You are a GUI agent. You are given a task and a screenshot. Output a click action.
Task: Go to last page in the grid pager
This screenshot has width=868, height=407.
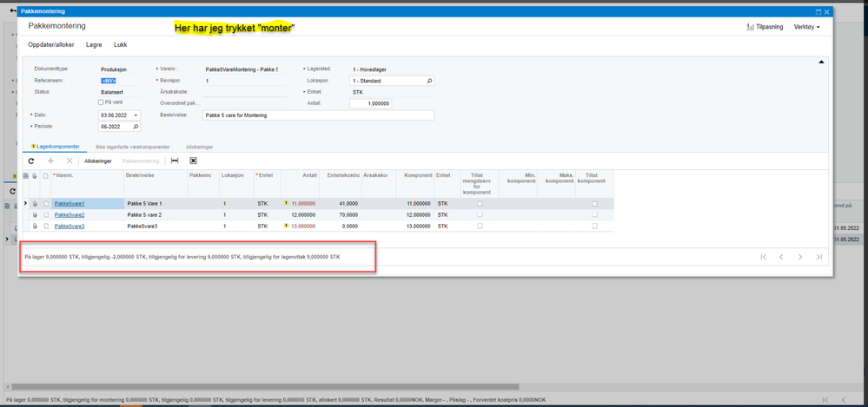[x=818, y=257]
